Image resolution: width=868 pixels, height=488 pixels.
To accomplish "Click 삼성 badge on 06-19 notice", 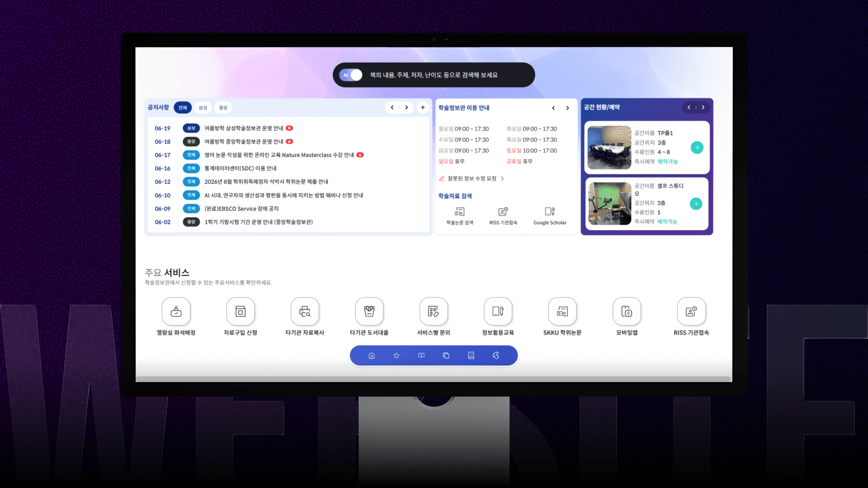I will [x=191, y=128].
